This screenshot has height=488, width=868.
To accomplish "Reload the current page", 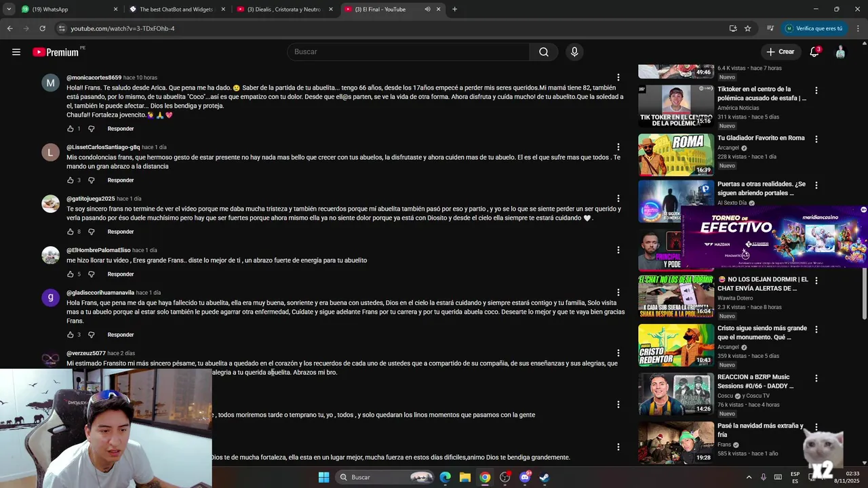I will point(42,28).
